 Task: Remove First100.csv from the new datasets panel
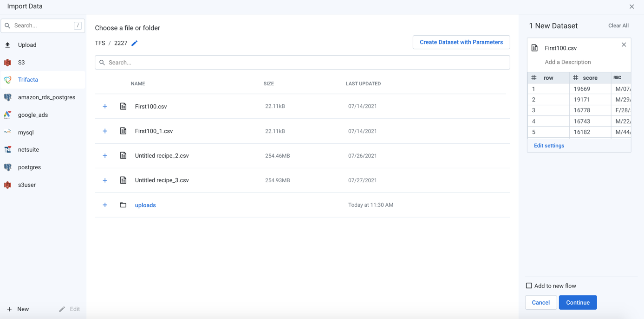624,45
